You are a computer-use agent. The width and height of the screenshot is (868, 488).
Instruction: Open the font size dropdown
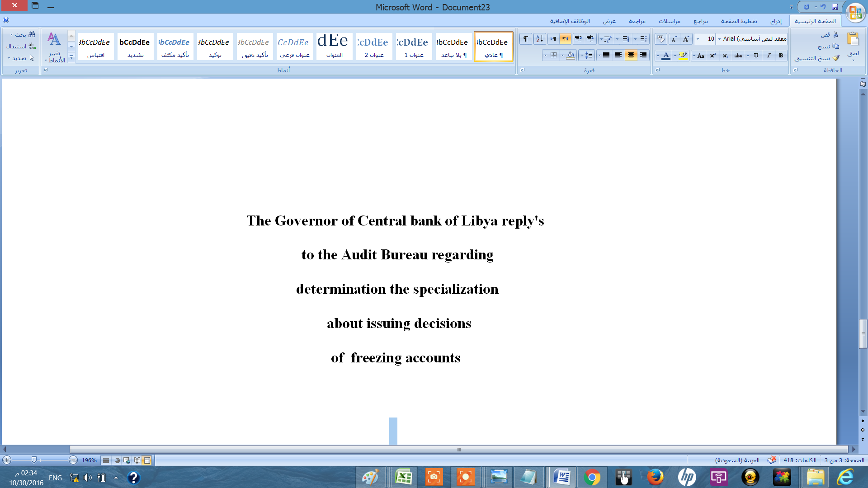(x=698, y=39)
